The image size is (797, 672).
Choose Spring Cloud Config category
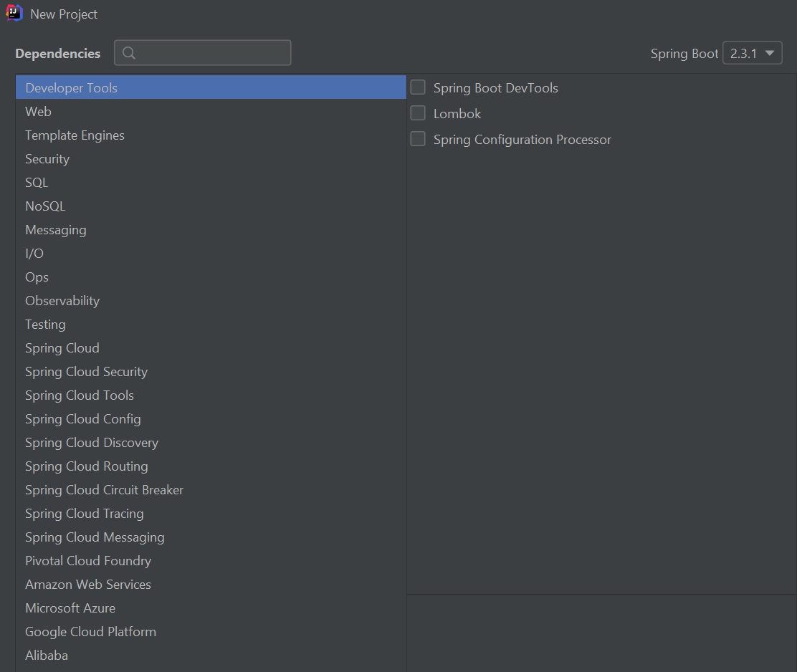[211, 418]
